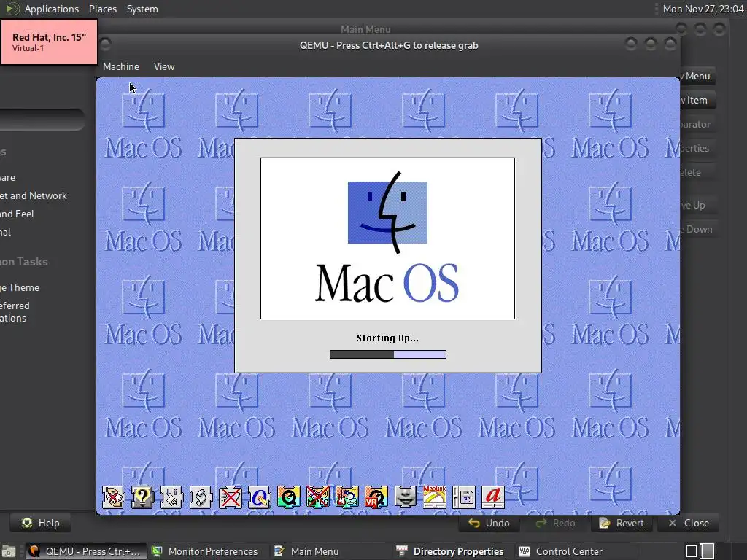Click the red letter 'a' extension icon
The width and height of the screenshot is (747, 560).
(493, 497)
